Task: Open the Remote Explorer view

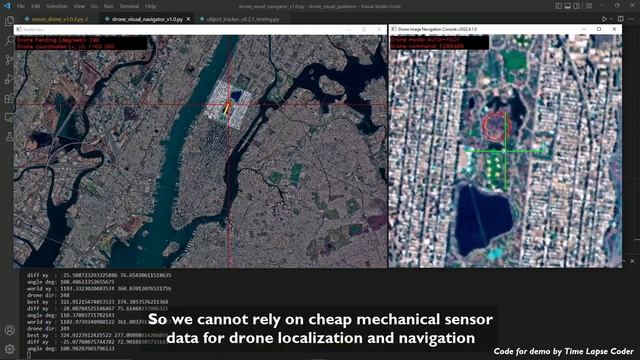Action: point(9,118)
